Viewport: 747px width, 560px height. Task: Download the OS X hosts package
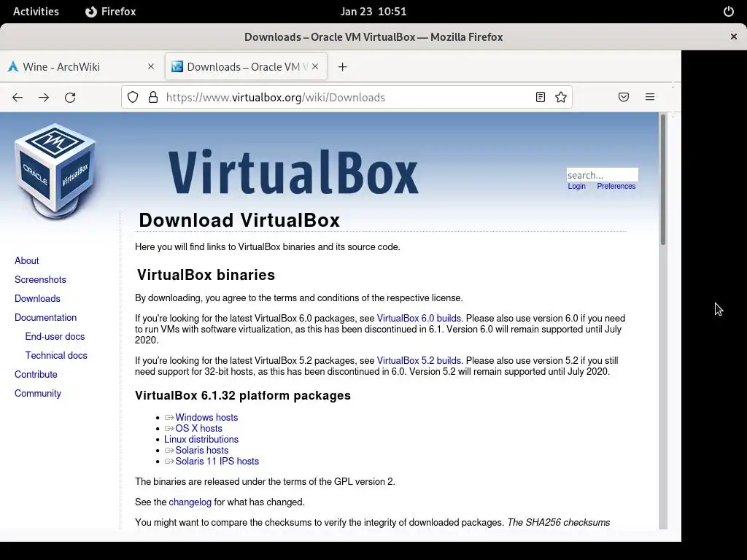[x=198, y=428]
